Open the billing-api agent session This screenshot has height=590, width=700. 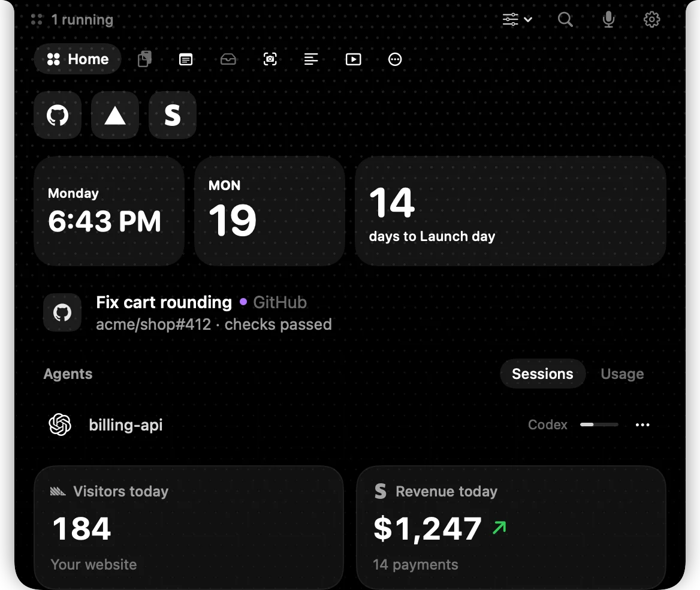pyautogui.click(x=349, y=425)
